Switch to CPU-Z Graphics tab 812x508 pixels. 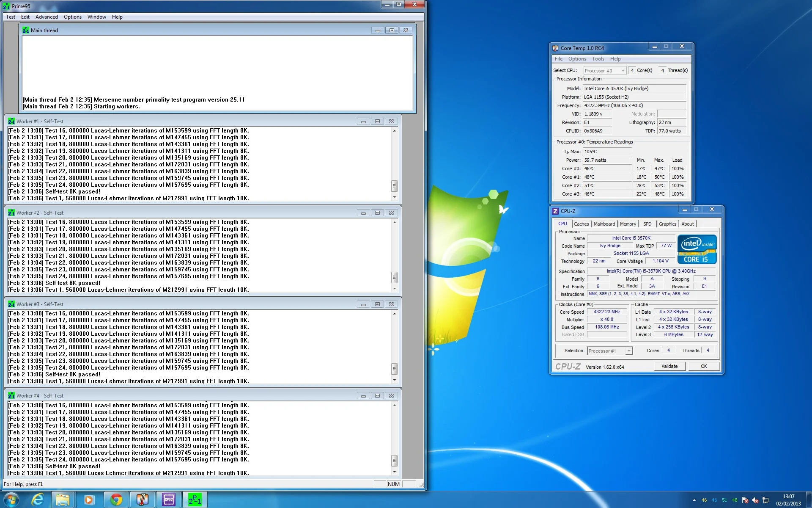click(667, 224)
